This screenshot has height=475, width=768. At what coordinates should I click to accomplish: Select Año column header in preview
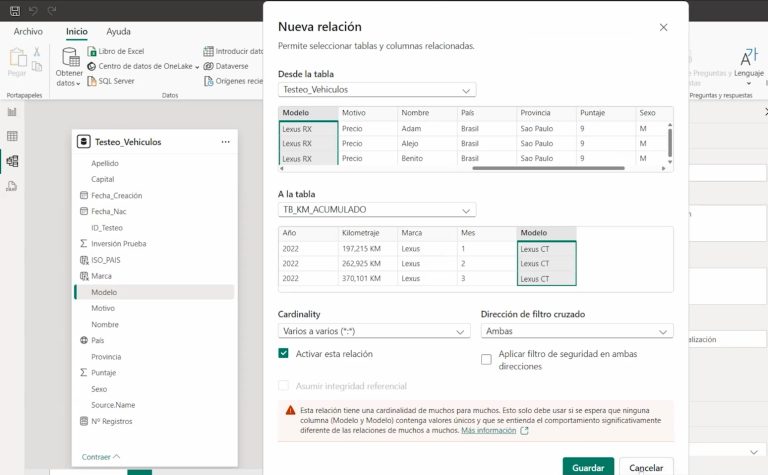click(308, 233)
